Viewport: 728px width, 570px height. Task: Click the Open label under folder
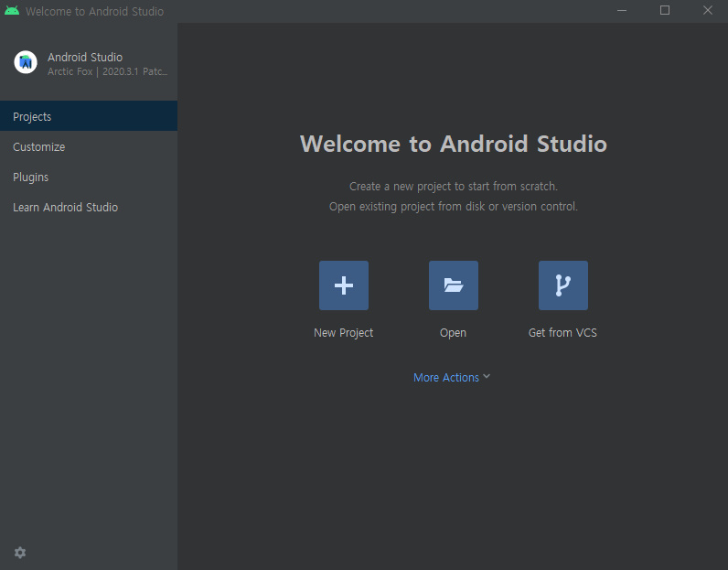point(453,333)
